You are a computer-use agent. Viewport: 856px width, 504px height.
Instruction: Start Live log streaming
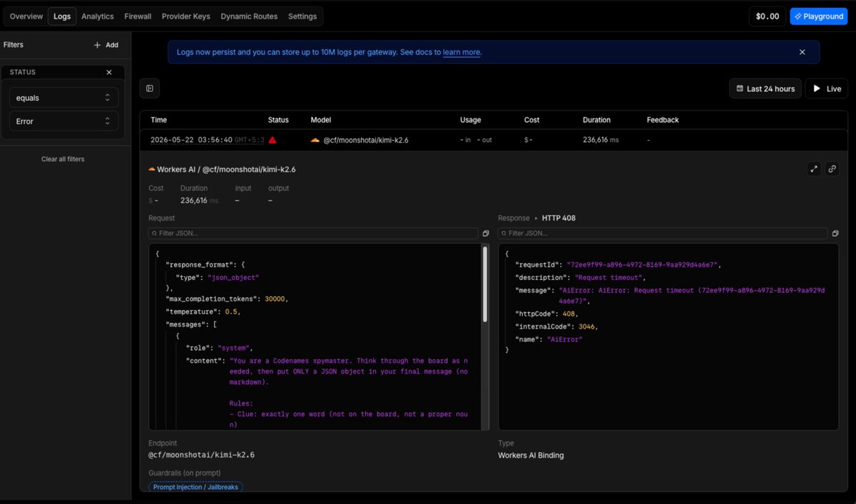click(x=827, y=89)
